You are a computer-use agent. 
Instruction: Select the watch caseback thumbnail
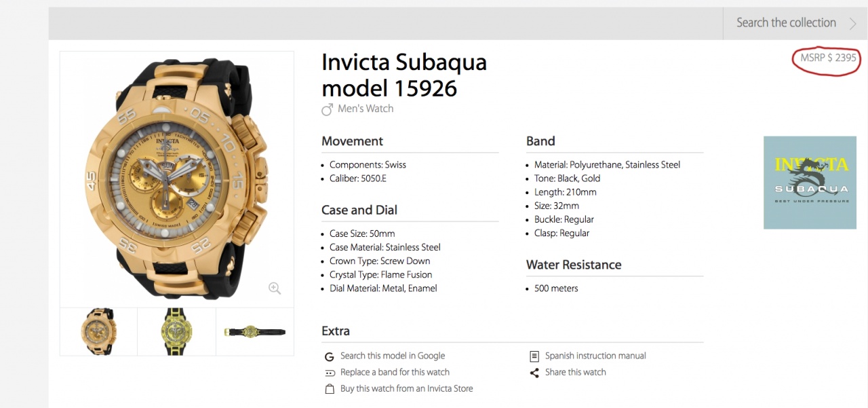[176, 331]
